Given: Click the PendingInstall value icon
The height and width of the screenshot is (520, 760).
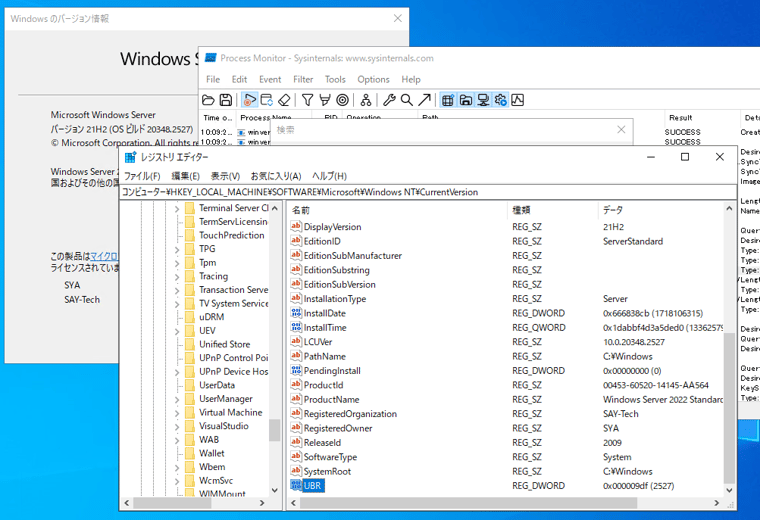Looking at the screenshot, I should (x=296, y=370).
